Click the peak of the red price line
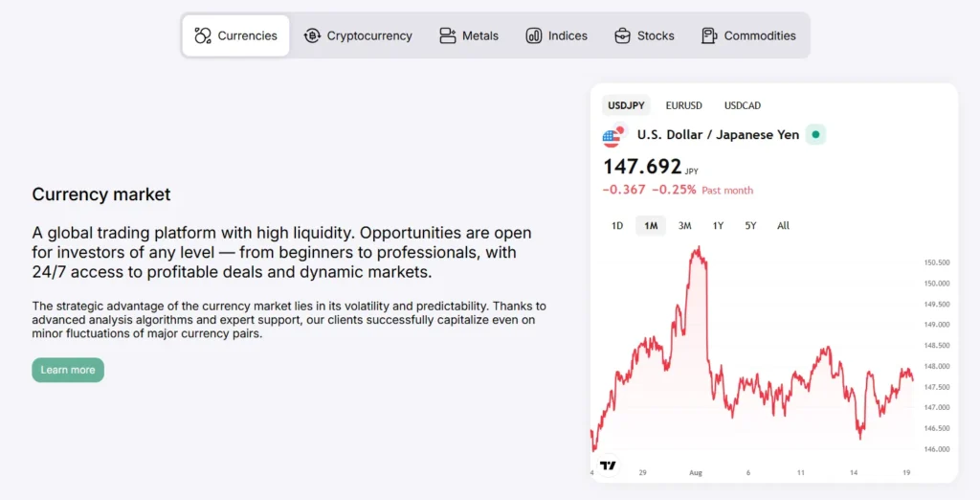The image size is (980, 500). [x=699, y=248]
